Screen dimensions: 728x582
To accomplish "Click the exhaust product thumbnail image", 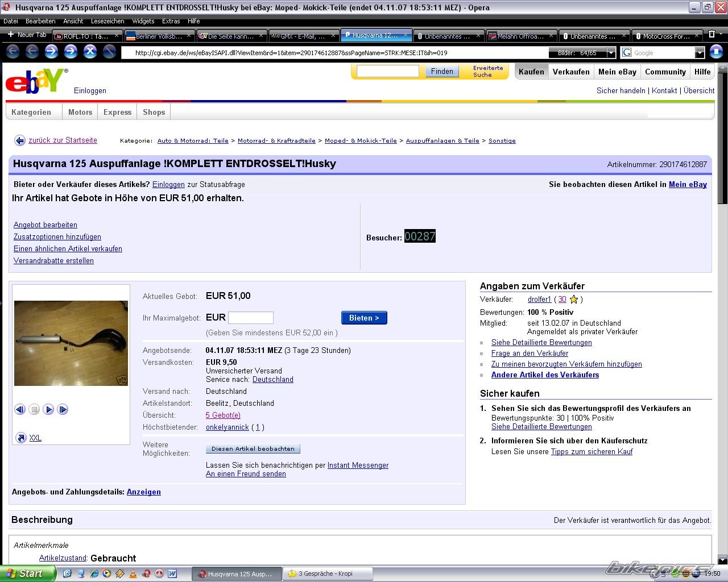I will tap(71, 343).
